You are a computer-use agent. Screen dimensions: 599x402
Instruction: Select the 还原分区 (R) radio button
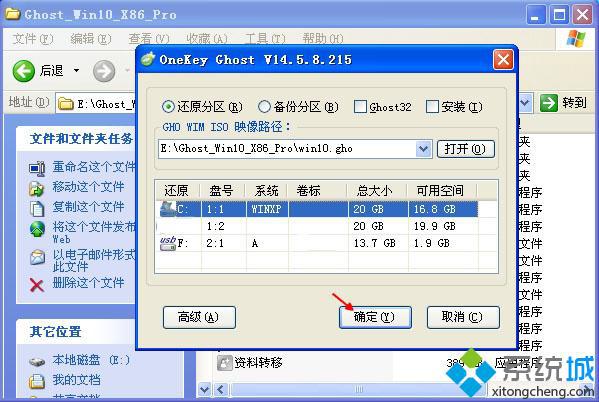[x=168, y=107]
